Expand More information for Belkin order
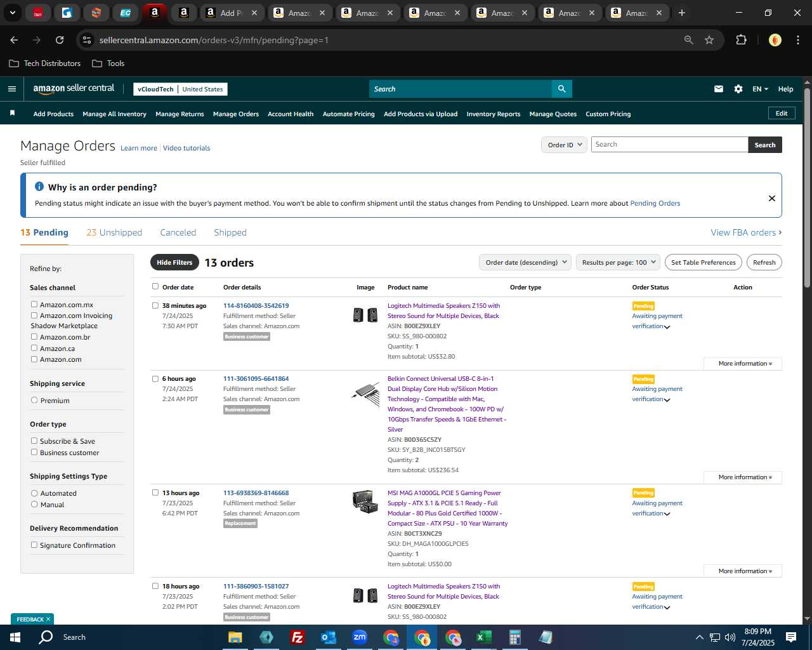 point(743,477)
